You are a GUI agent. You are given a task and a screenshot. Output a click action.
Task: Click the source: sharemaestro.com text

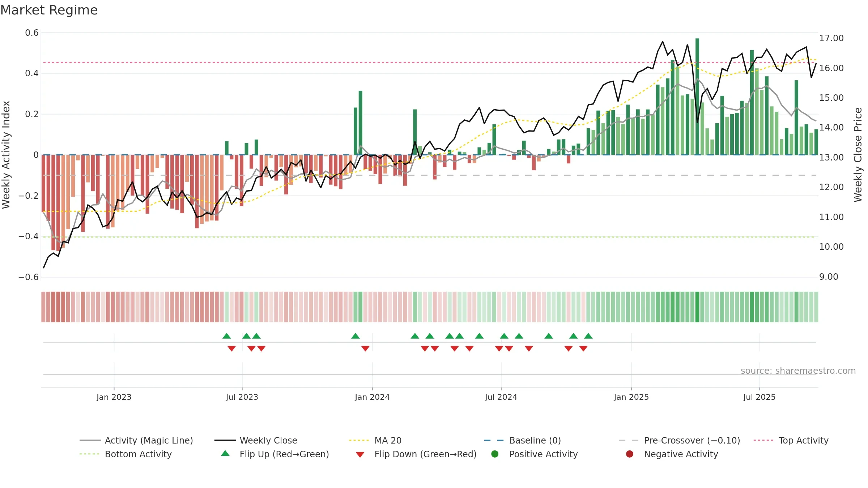tap(798, 371)
